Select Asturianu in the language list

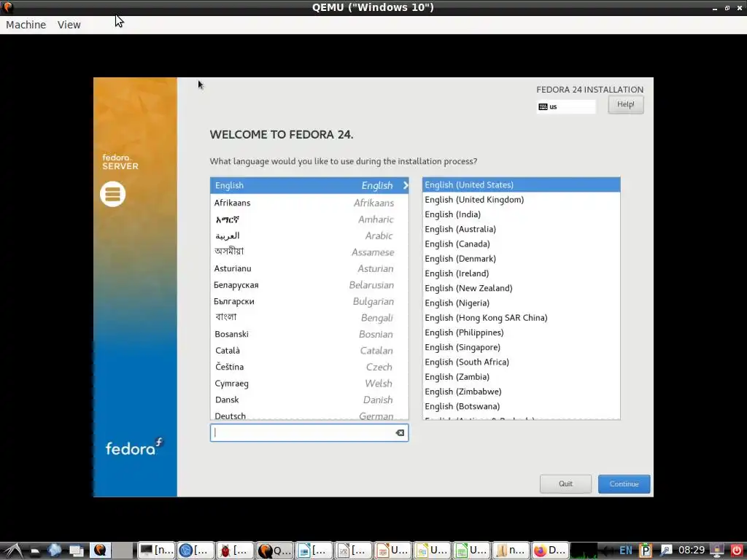pos(309,268)
